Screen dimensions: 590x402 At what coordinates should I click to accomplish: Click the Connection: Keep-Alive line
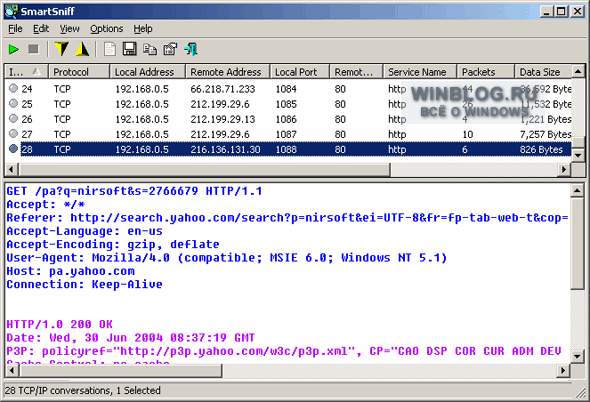84,284
